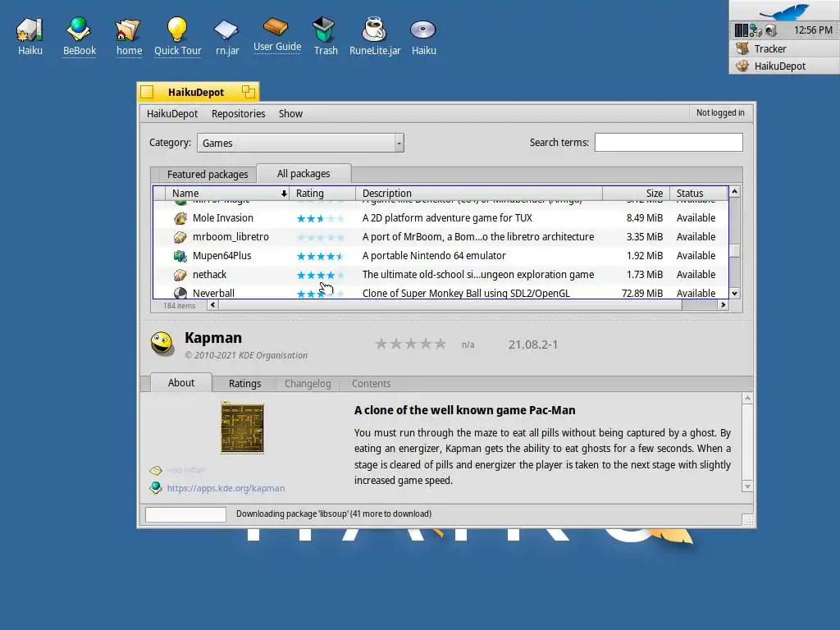Click the HaikuDepot window zoom icon
The height and width of the screenshot is (630, 840).
click(x=248, y=92)
